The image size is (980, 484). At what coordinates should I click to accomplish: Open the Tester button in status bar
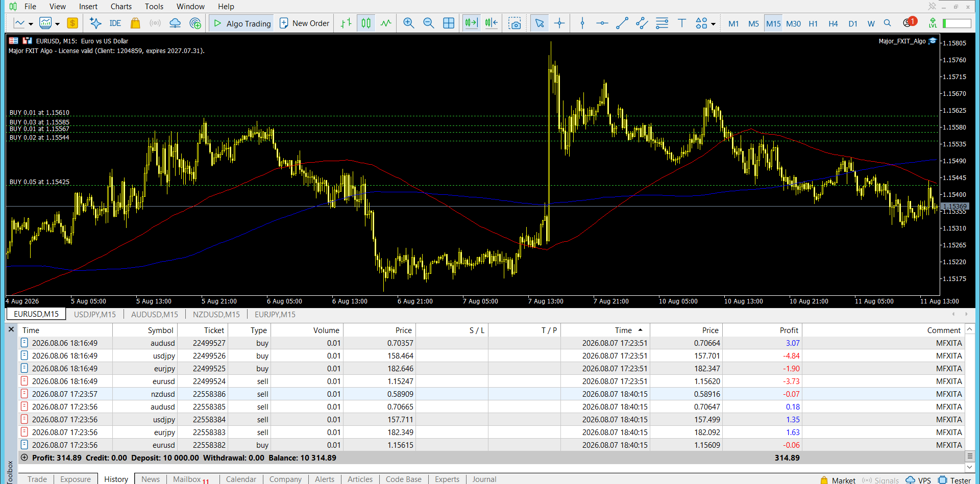[954, 480]
